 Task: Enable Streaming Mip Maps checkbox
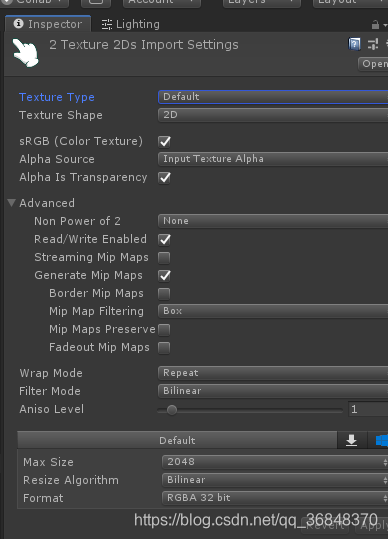coord(164,257)
